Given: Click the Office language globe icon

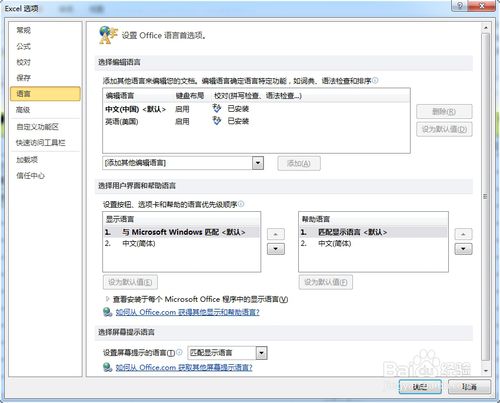Looking at the screenshot, I should point(108,35).
